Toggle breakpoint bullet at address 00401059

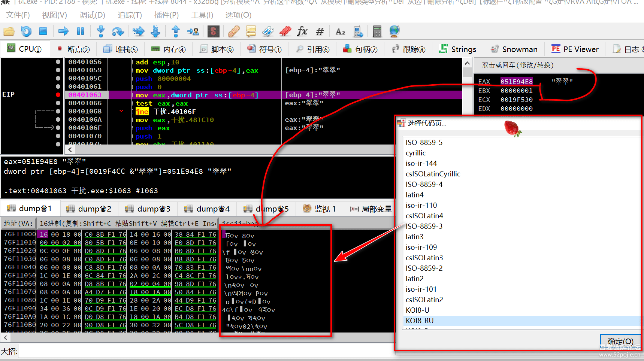tap(58, 70)
